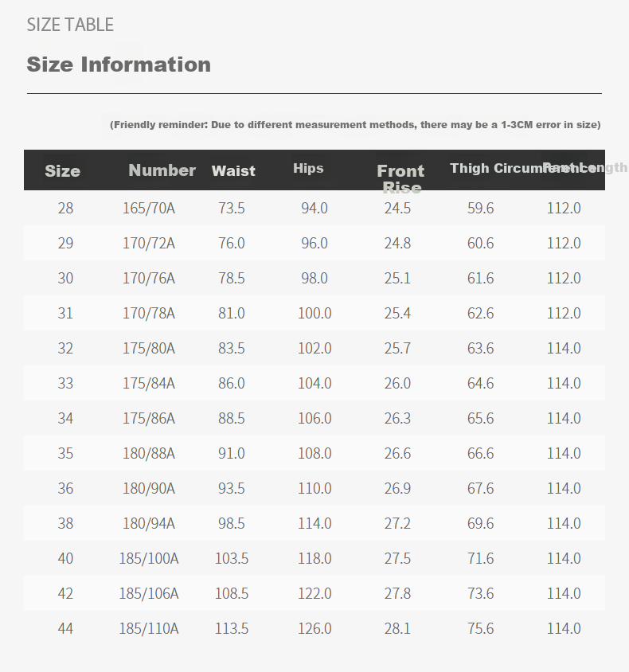This screenshot has height=672, width=629.
Task: Click the Size Information title
Action: pyautogui.click(x=119, y=64)
